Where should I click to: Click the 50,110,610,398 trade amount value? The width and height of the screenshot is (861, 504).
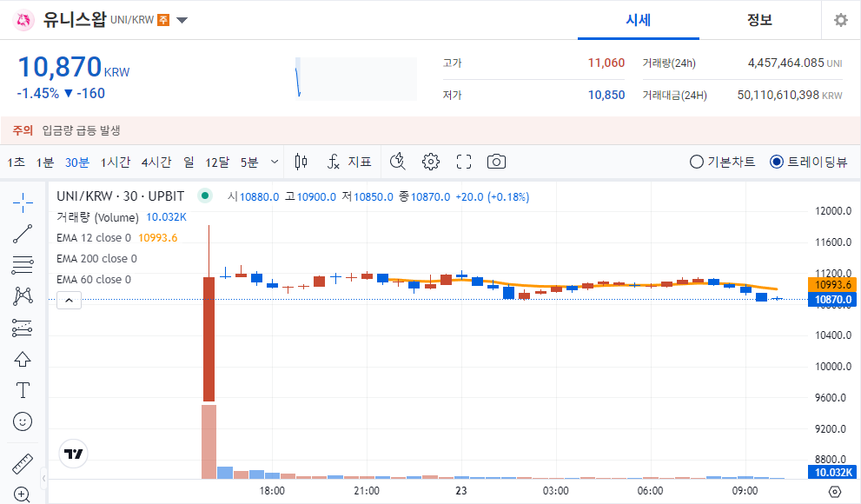pos(778,95)
